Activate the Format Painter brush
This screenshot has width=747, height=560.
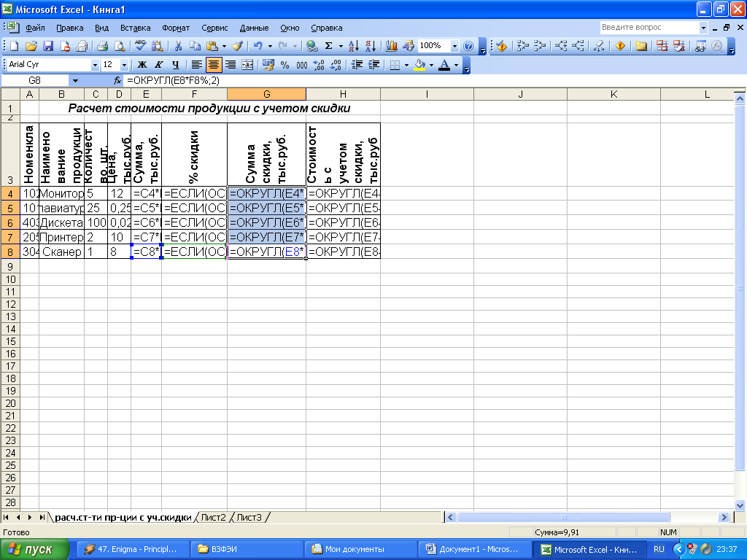click(x=238, y=46)
